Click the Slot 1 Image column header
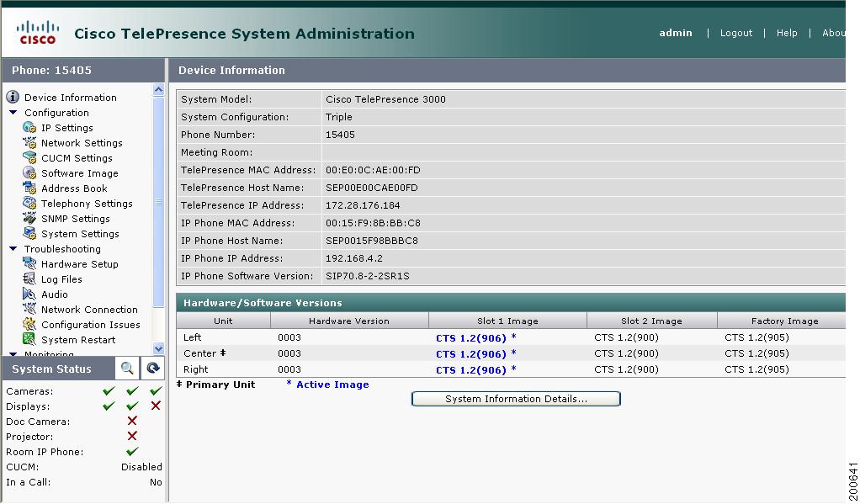Screen dimensions: 860x504 pos(508,321)
